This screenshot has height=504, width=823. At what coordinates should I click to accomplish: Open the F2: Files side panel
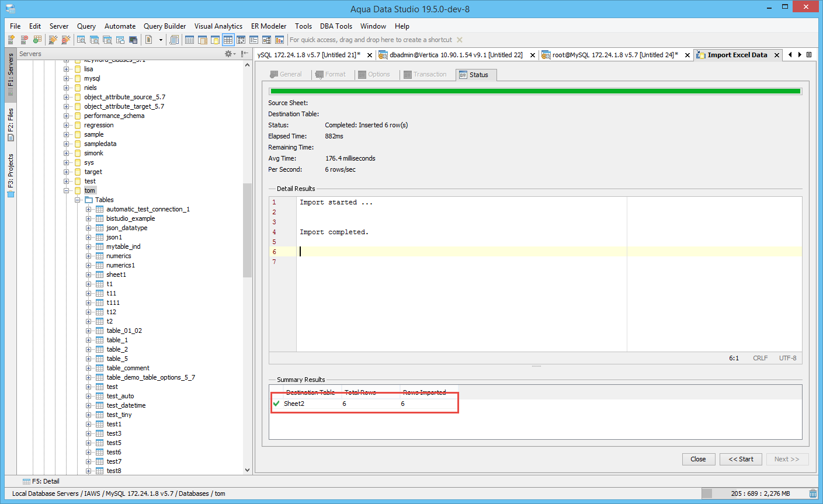tap(11, 124)
